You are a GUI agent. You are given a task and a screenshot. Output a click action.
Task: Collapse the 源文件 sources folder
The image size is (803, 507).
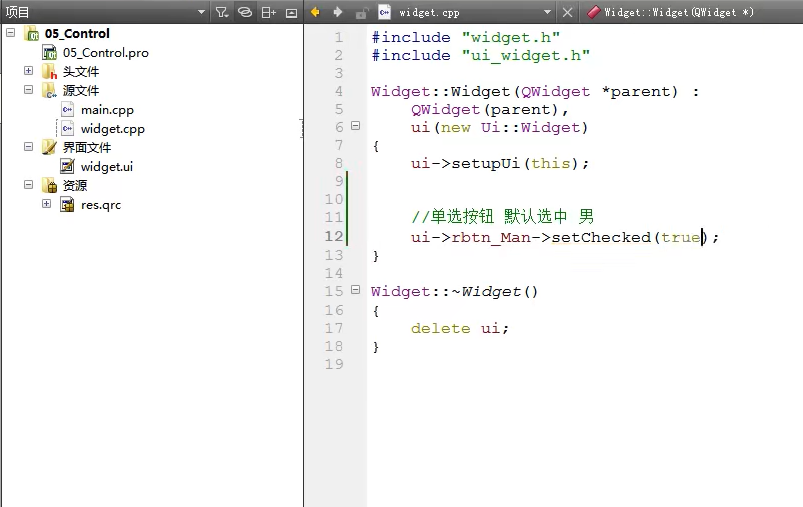[x=29, y=90]
